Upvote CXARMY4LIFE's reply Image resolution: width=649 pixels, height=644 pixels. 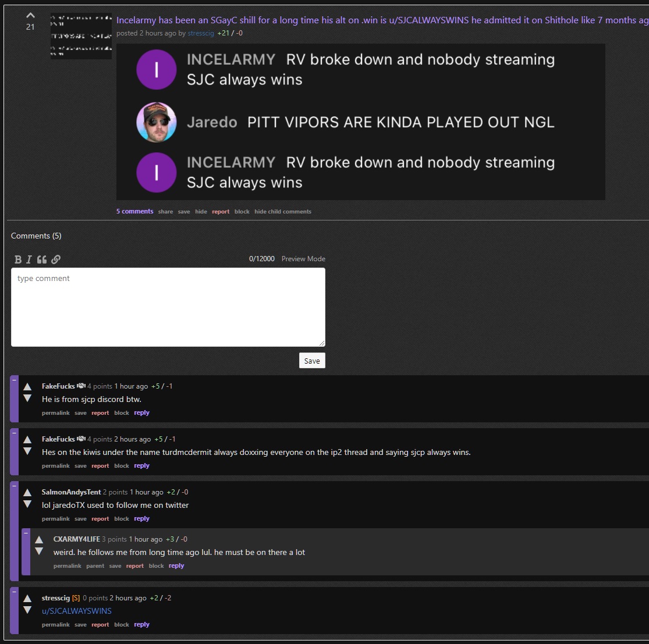coord(39,538)
